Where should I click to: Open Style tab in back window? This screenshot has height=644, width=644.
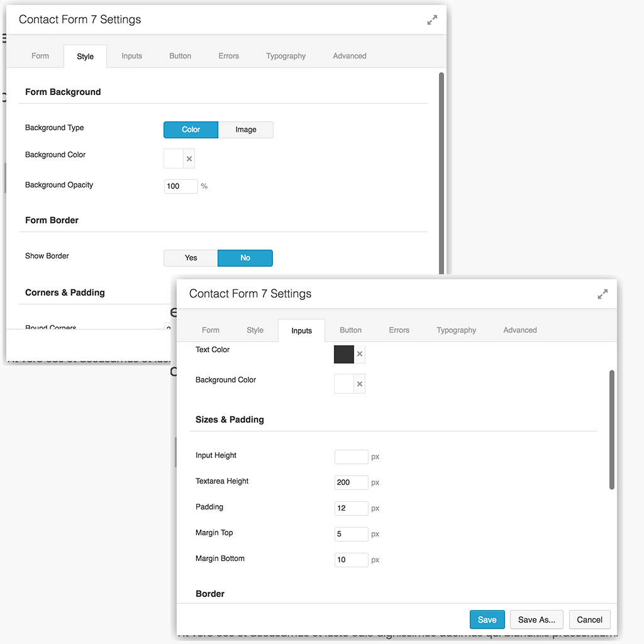pos(86,56)
